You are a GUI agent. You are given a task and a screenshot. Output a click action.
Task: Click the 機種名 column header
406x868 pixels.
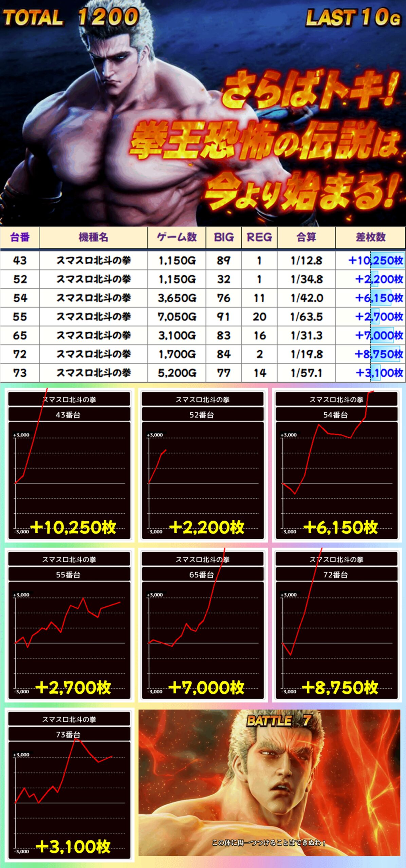pyautogui.click(x=93, y=237)
